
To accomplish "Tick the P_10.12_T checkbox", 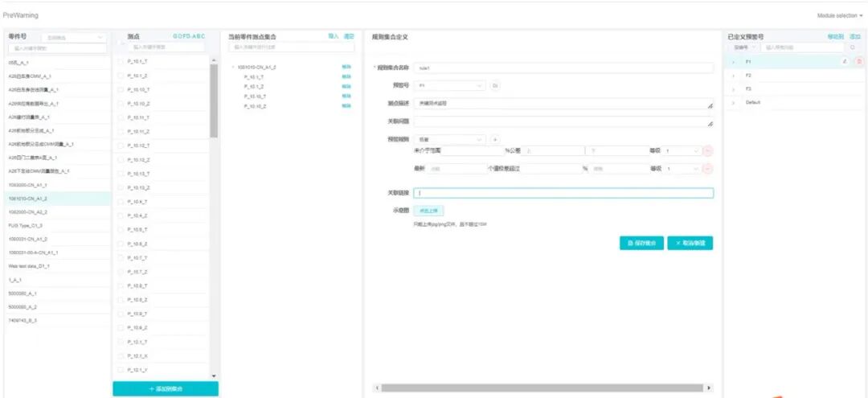I will 120,146.
